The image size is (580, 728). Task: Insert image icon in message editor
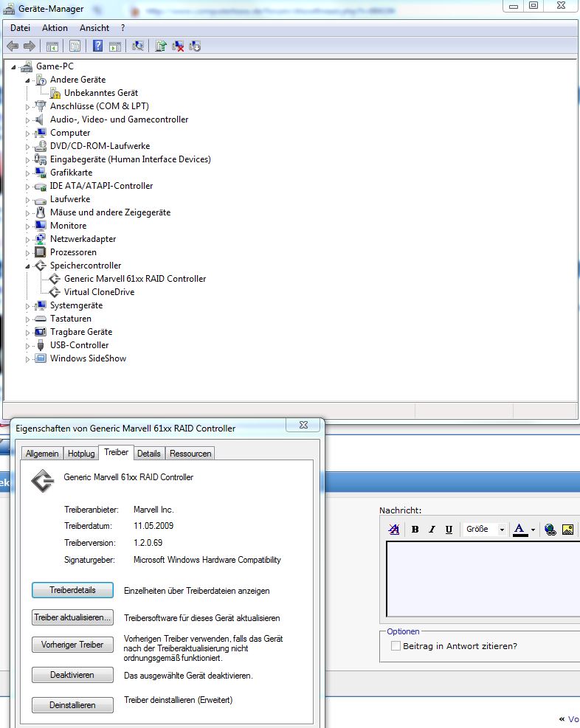tap(567, 530)
